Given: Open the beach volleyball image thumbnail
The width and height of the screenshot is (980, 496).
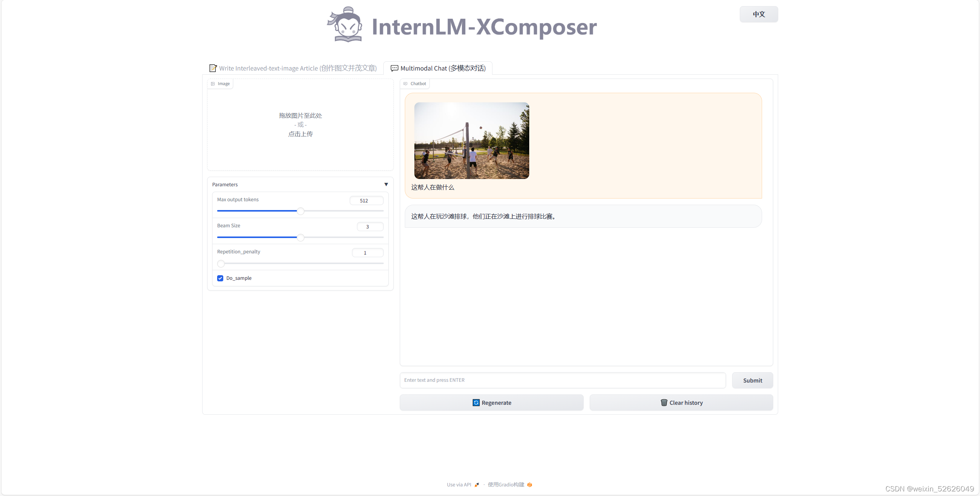Looking at the screenshot, I should point(471,140).
